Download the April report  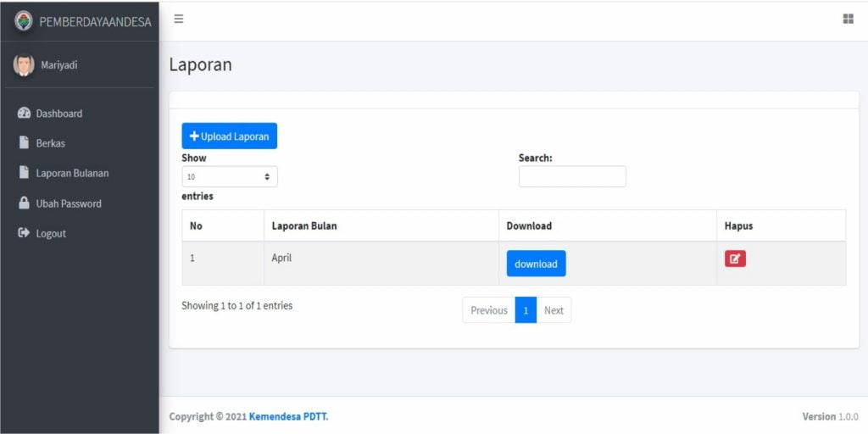(536, 264)
